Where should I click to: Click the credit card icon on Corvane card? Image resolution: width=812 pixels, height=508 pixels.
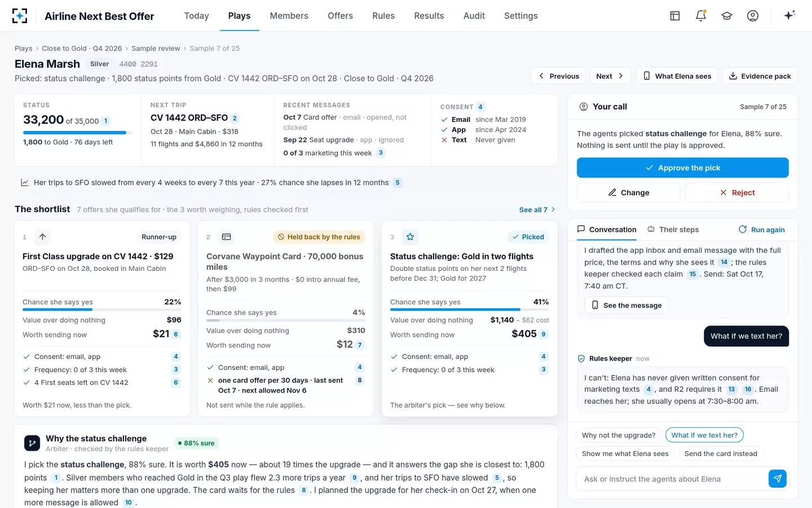pos(226,237)
